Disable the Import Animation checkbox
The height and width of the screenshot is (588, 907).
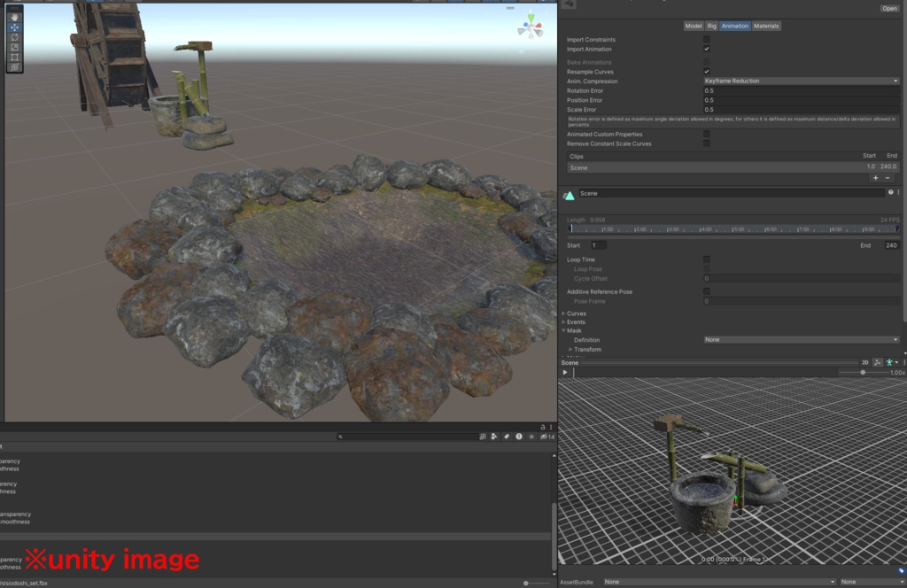(x=706, y=50)
